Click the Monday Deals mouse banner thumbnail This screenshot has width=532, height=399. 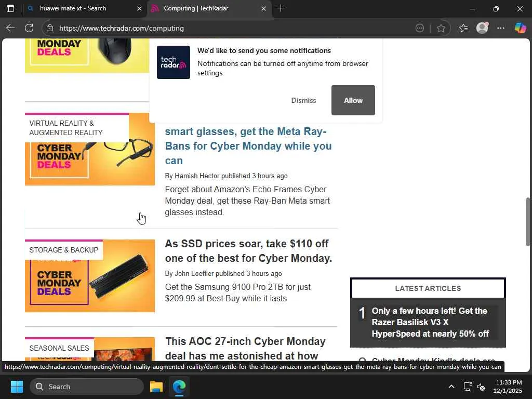pos(87,56)
